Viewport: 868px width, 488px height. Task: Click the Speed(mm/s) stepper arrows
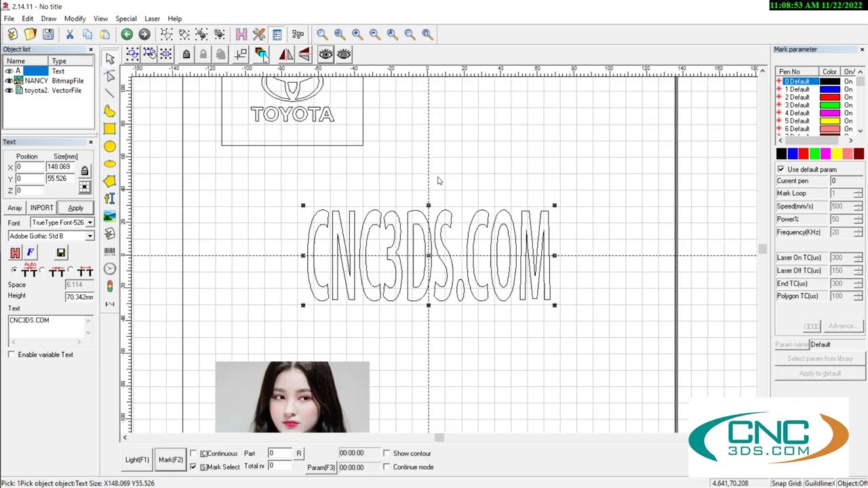point(859,207)
